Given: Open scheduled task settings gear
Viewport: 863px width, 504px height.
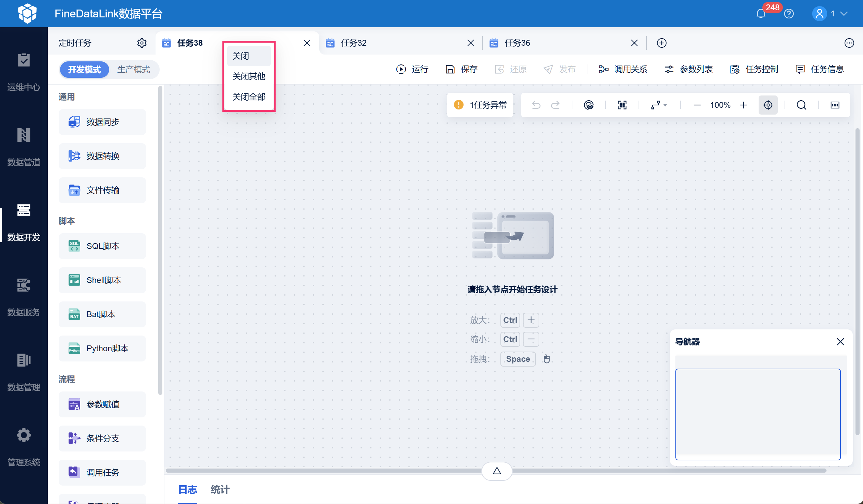Looking at the screenshot, I should [x=142, y=43].
